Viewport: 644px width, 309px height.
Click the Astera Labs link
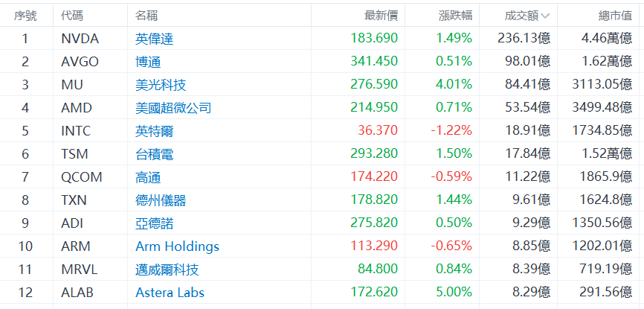(x=170, y=293)
